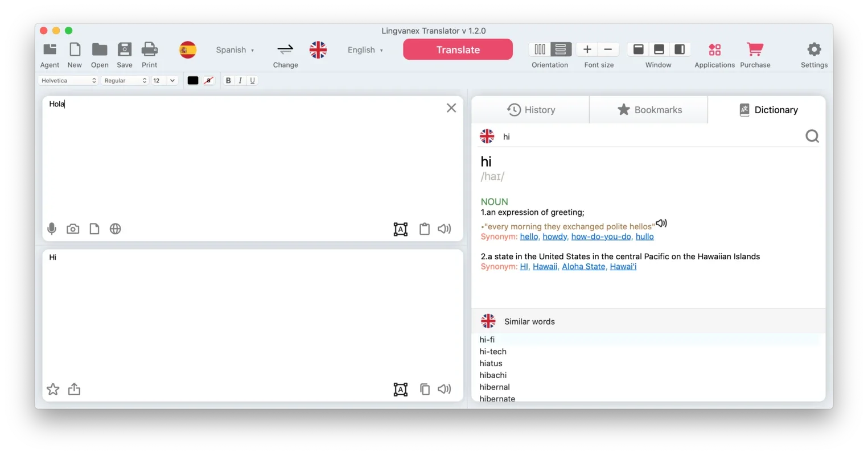Open the Agent toolbar icon
The width and height of the screenshot is (868, 455).
[x=50, y=49]
